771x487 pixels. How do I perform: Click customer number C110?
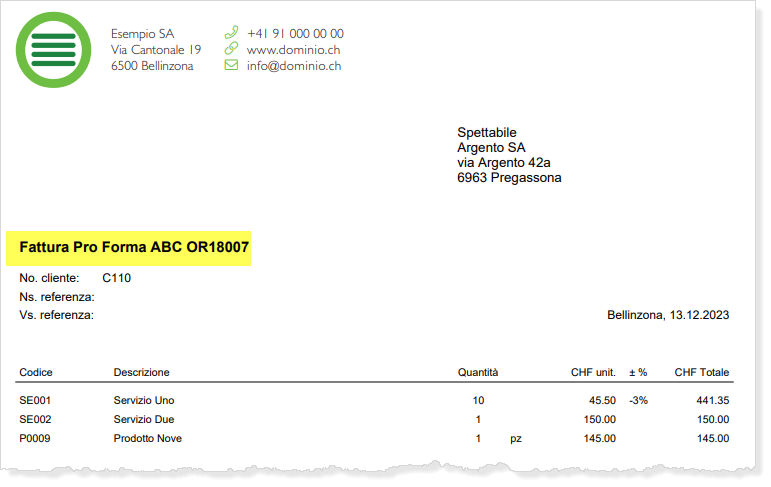(x=117, y=278)
